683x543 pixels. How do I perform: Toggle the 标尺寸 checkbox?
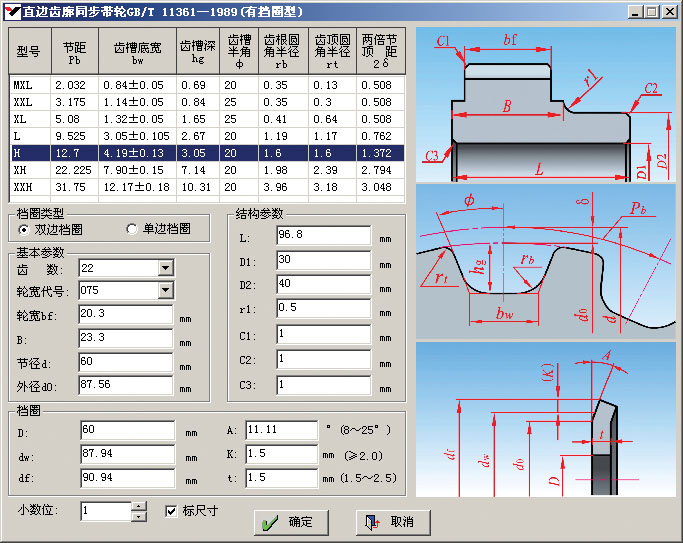[x=171, y=511]
